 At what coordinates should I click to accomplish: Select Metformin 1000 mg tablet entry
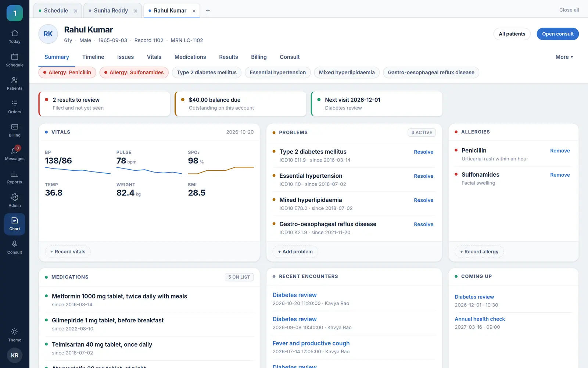pos(149,300)
